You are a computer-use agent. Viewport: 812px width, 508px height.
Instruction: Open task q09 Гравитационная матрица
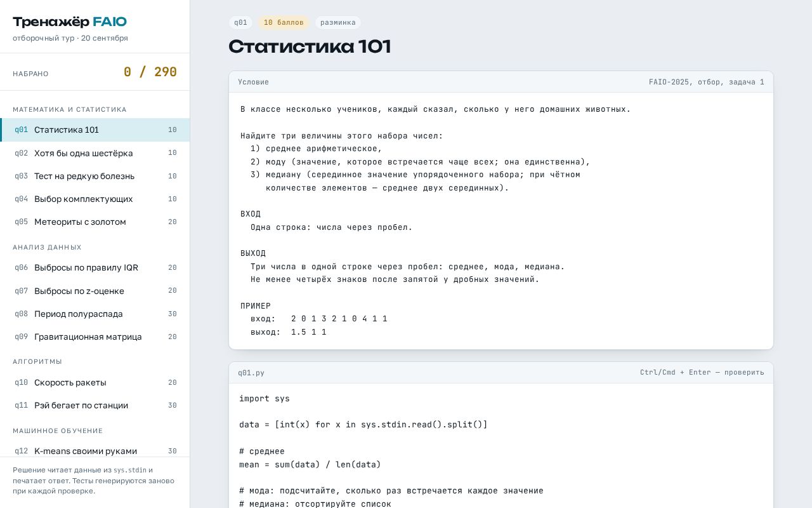(x=95, y=337)
